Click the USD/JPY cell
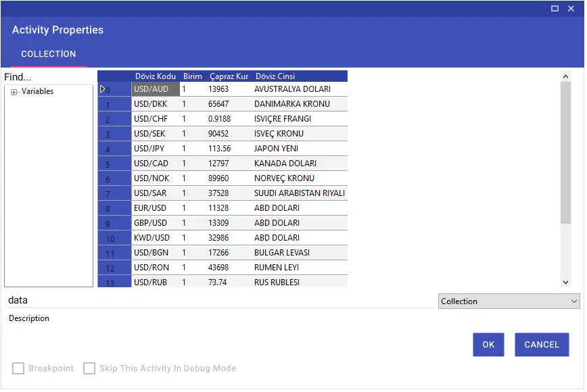 point(156,149)
